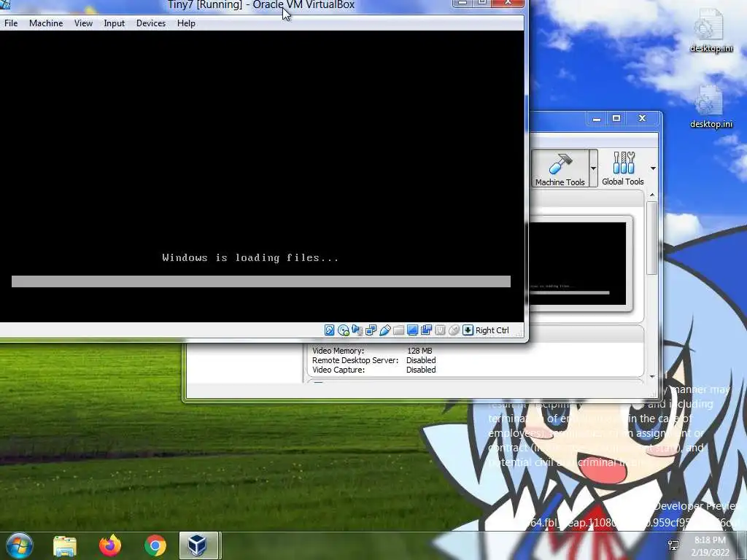Viewport: 747px width, 560px height.
Task: Minimize the VirtualBox Manager window
Action: point(597,119)
